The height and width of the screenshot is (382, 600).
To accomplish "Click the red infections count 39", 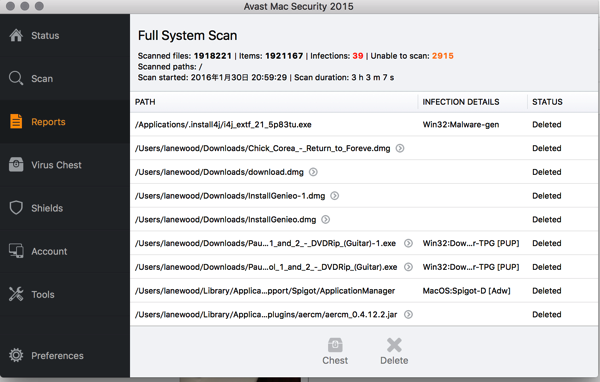I will click(x=358, y=56).
